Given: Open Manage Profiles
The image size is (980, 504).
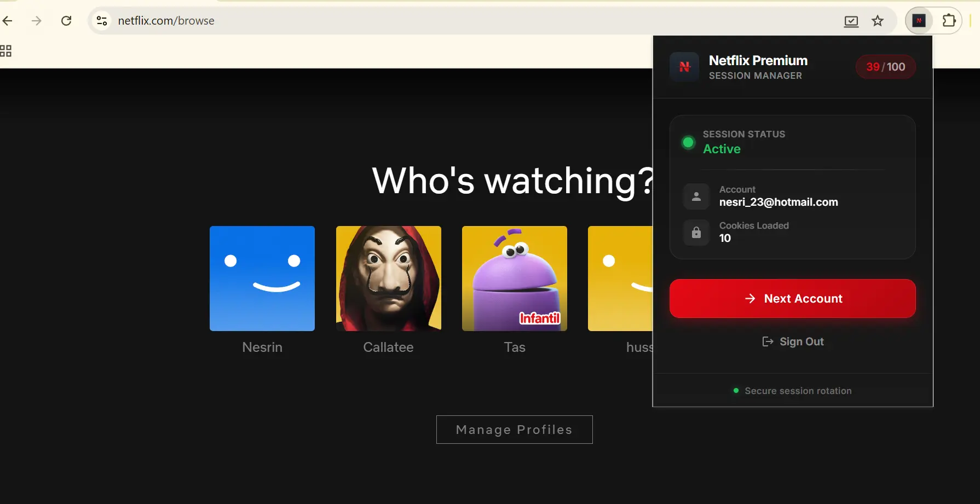Looking at the screenshot, I should [515, 430].
